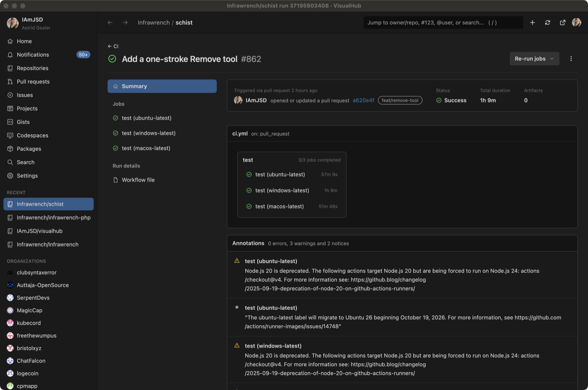The image size is (588, 390).
Task: Open the three-dot run options menu
Action: [571, 59]
